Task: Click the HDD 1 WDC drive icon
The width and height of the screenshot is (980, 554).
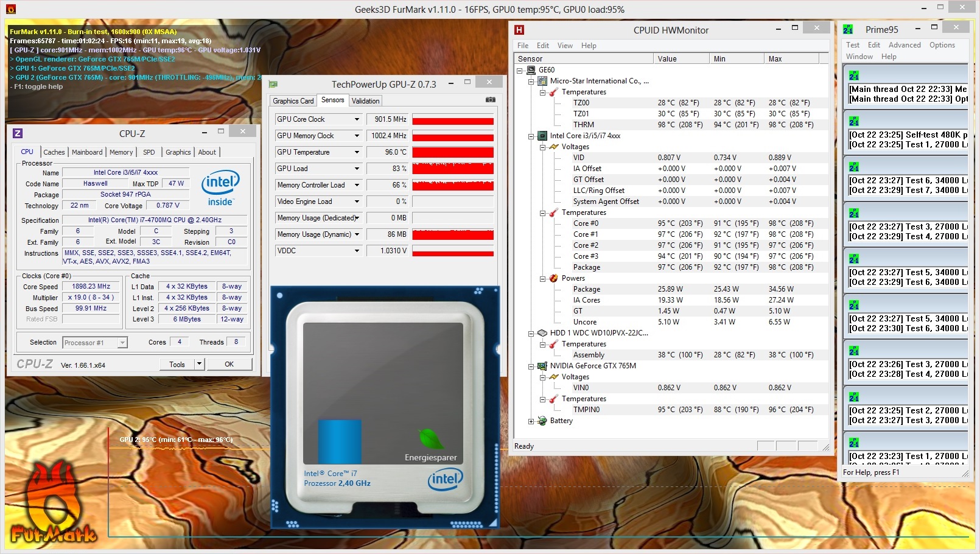Action: (542, 333)
